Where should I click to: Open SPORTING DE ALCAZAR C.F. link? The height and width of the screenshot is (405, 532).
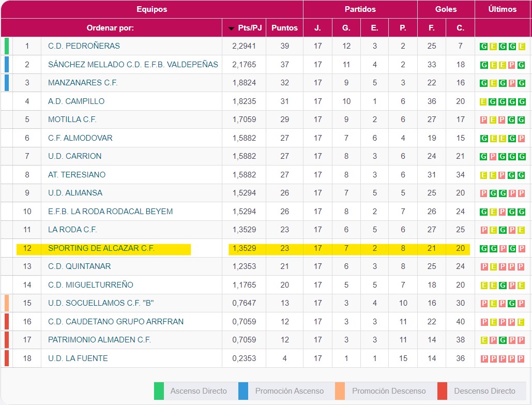pyautogui.click(x=101, y=248)
